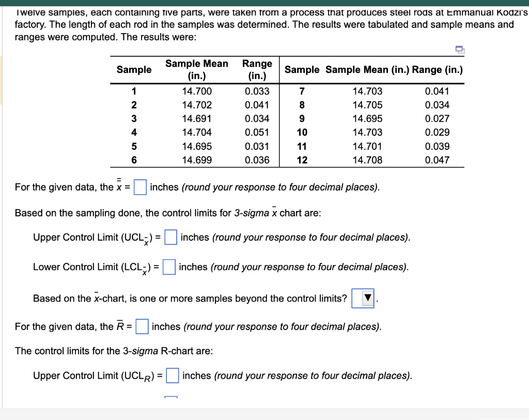Click the range value 0.047 for sample 12
The image size is (529, 420).
tap(436, 160)
